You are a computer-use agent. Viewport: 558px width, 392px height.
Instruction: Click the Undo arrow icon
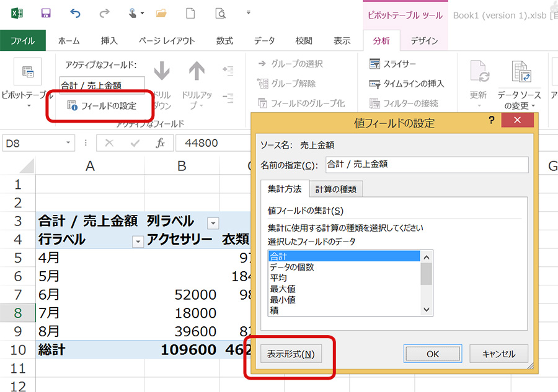(x=75, y=13)
